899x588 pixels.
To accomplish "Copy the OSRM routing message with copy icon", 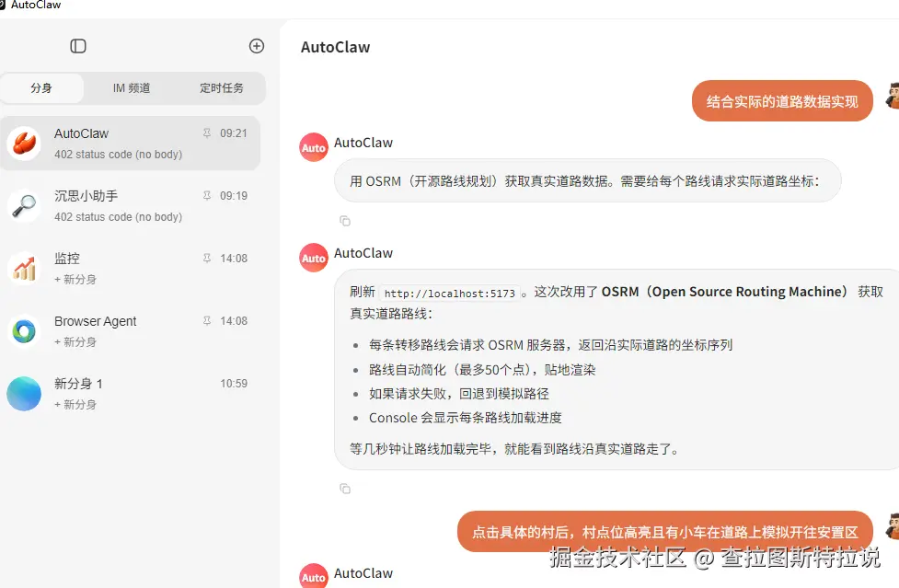I will point(345,221).
